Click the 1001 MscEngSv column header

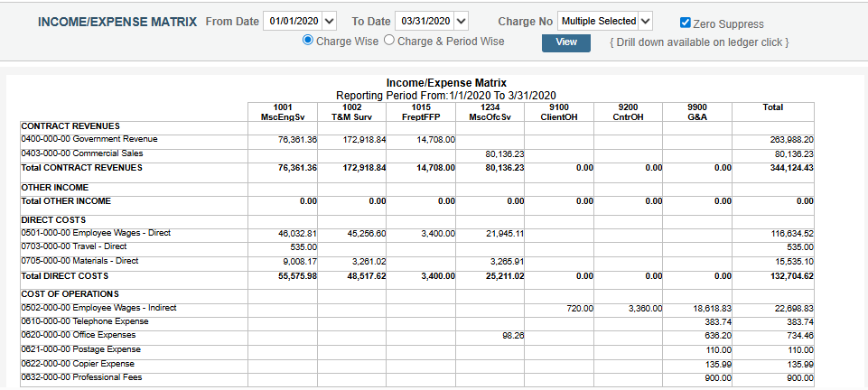[x=284, y=112]
